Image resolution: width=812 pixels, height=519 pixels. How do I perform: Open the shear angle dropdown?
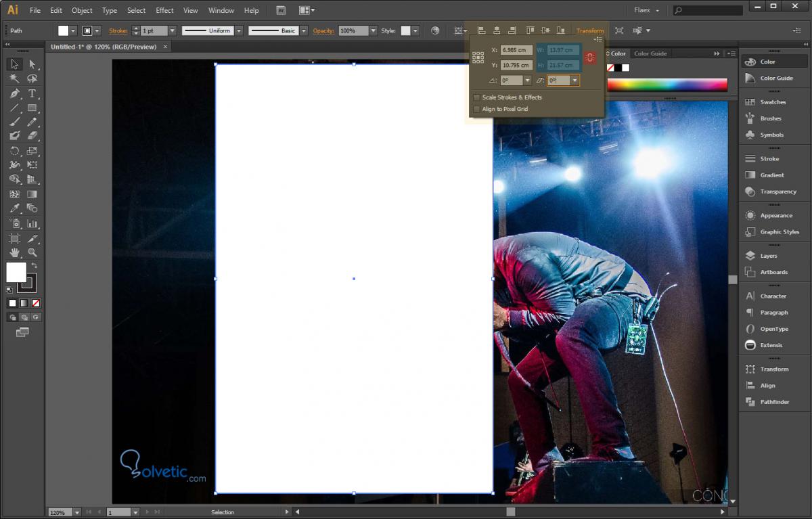point(575,81)
